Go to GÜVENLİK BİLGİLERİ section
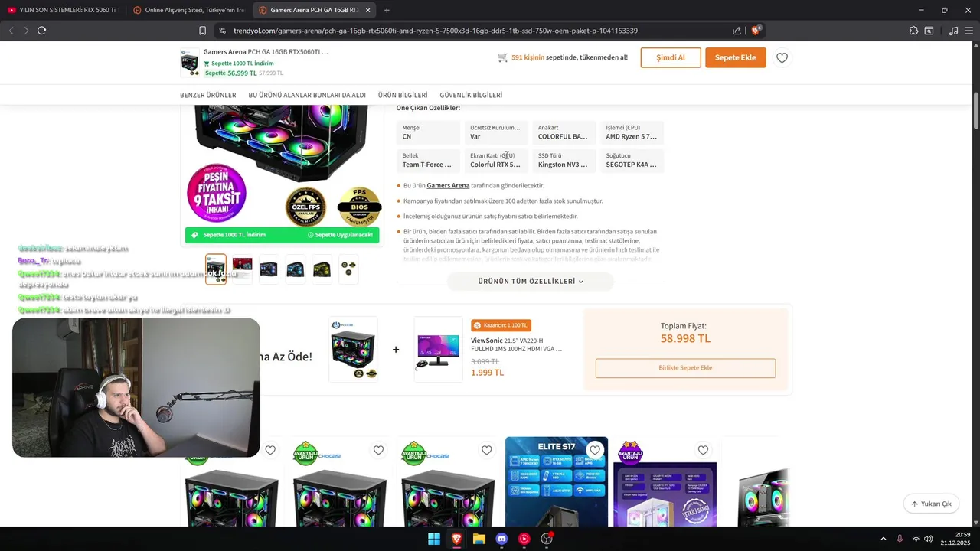Viewport: 980px width, 551px height. [x=471, y=95]
